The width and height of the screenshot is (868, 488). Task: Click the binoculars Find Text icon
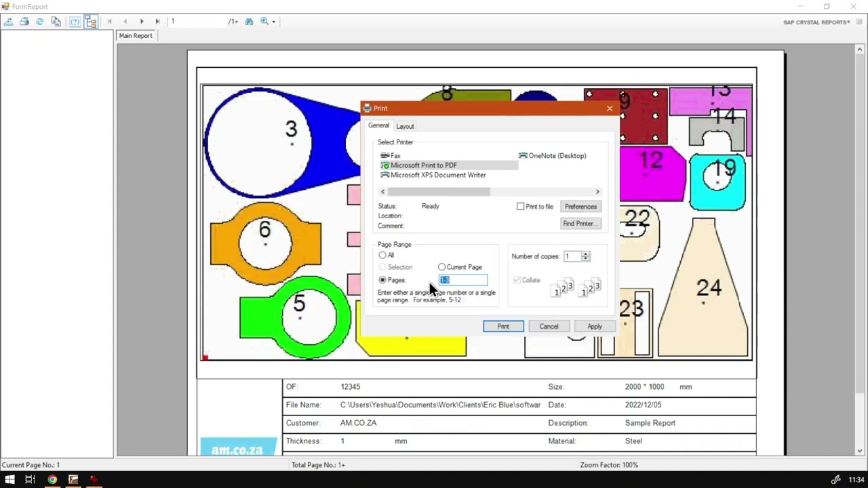[249, 22]
